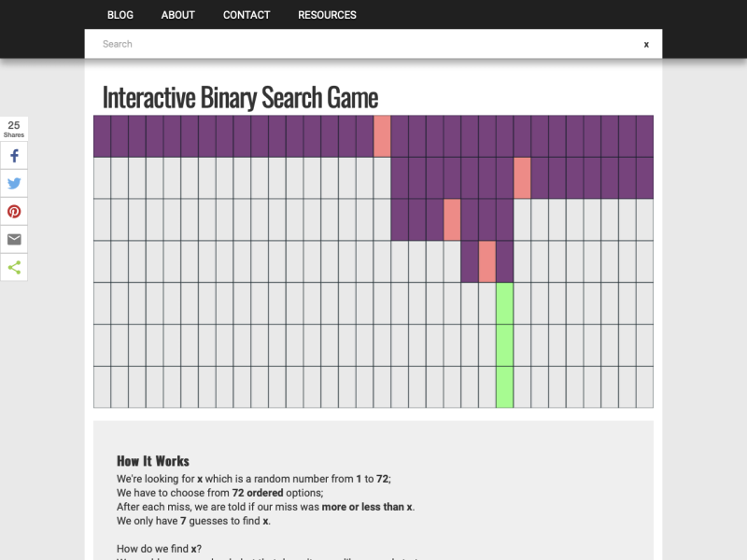747x560 pixels.
Task: Share the page on Twitter
Action: [x=14, y=184]
